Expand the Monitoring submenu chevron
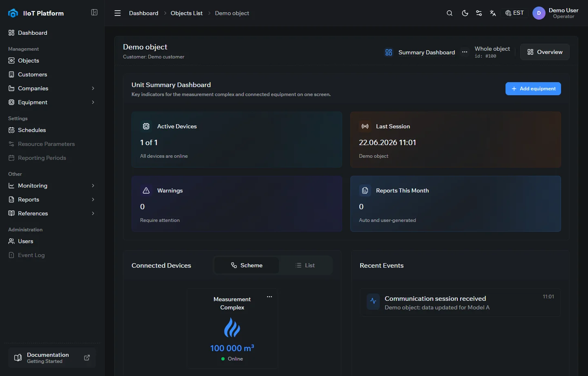The width and height of the screenshot is (588, 376). click(93, 186)
